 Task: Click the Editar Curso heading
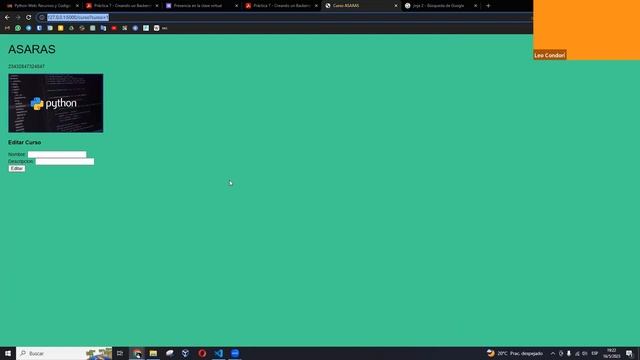24,142
